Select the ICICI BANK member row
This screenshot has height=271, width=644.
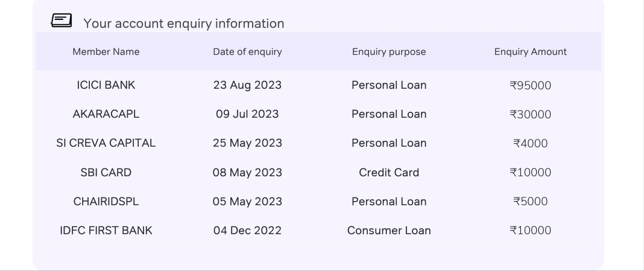point(318,85)
